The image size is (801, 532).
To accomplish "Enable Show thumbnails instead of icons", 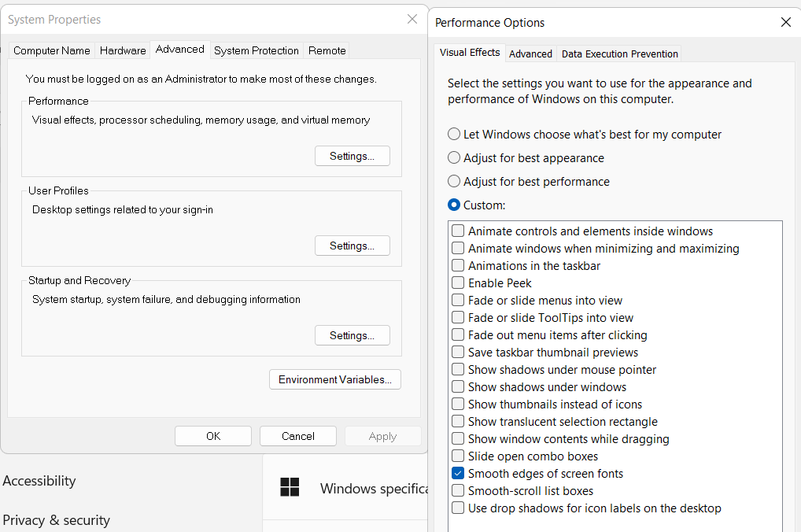I will click(x=458, y=405).
